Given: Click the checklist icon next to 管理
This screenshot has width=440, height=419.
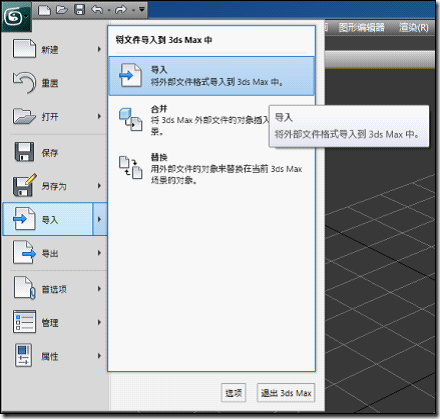Looking at the screenshot, I should point(24,322).
